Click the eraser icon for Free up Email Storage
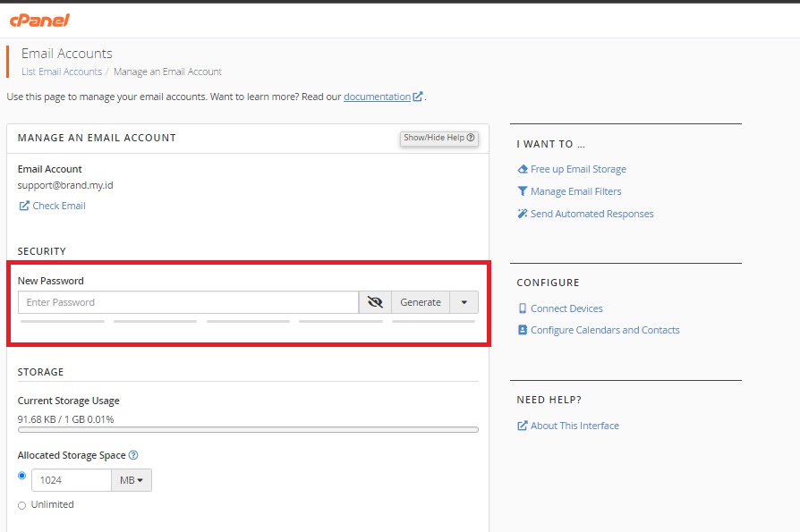 coord(523,169)
